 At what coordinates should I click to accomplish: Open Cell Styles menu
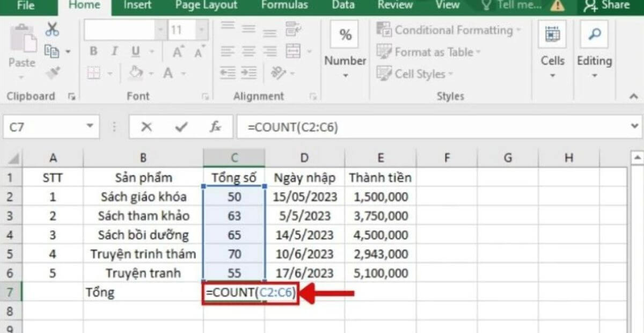(x=415, y=74)
